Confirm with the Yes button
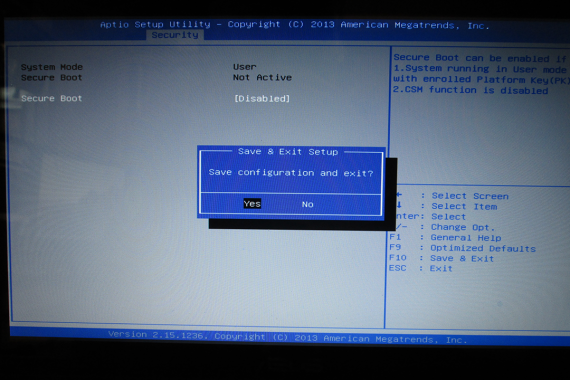The width and height of the screenshot is (570, 380). (x=252, y=204)
